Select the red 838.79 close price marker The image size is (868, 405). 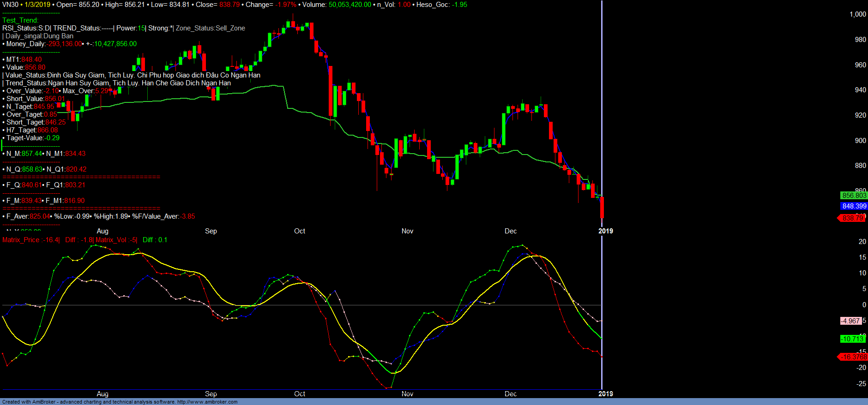(x=853, y=218)
